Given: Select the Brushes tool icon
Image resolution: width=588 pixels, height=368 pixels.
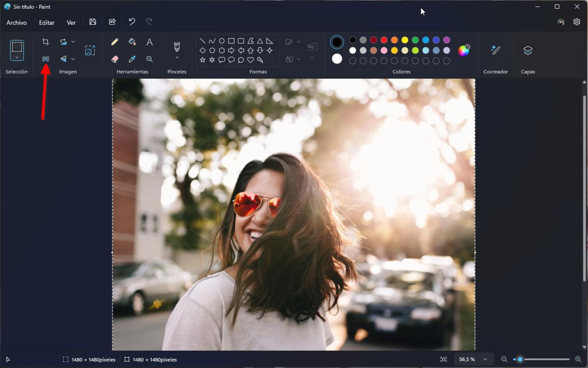Looking at the screenshot, I should click(x=177, y=47).
